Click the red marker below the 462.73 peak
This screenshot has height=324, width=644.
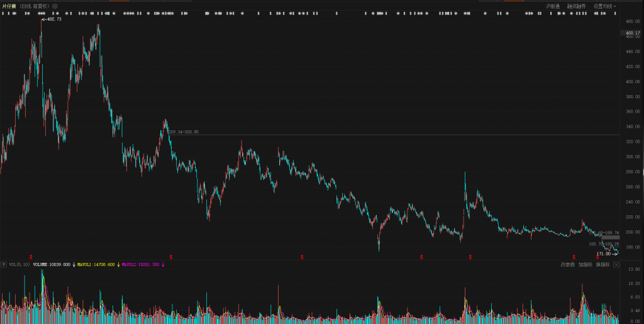(x=23, y=256)
